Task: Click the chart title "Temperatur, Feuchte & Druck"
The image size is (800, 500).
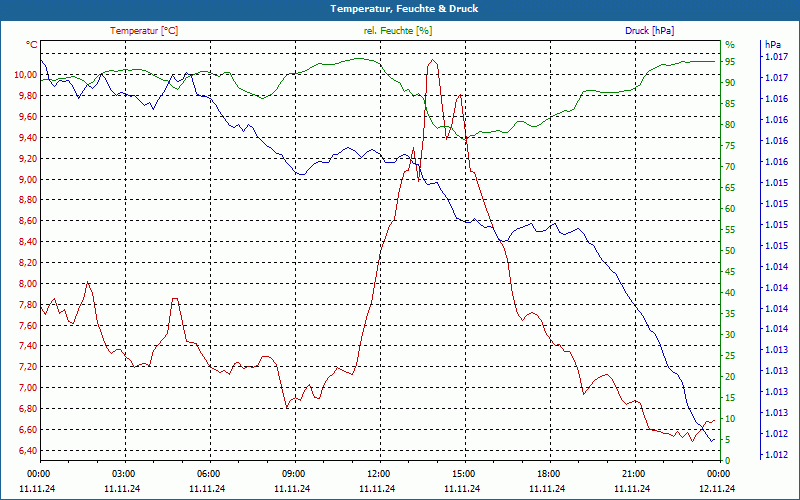Action: point(404,9)
